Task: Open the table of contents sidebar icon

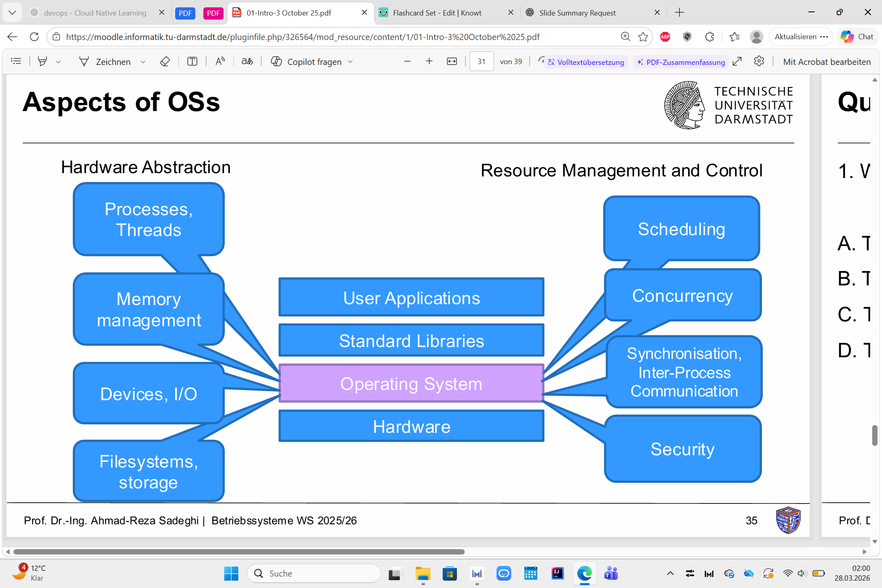Action: [16, 62]
